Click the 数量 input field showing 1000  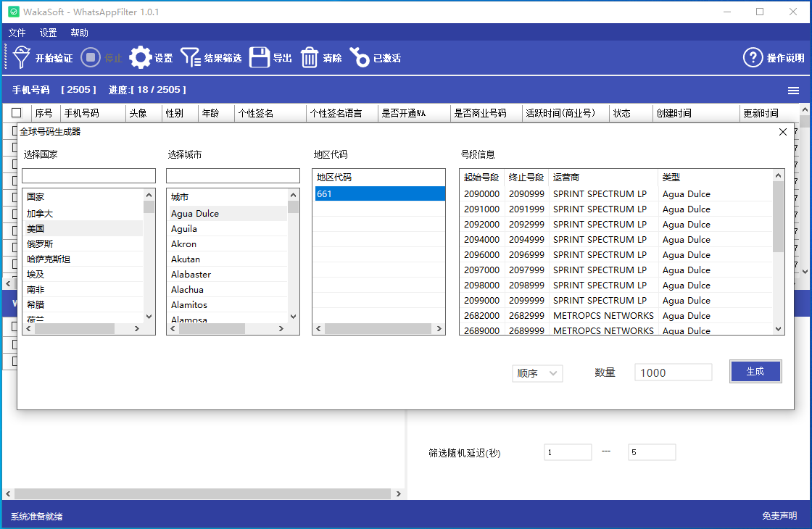click(673, 372)
